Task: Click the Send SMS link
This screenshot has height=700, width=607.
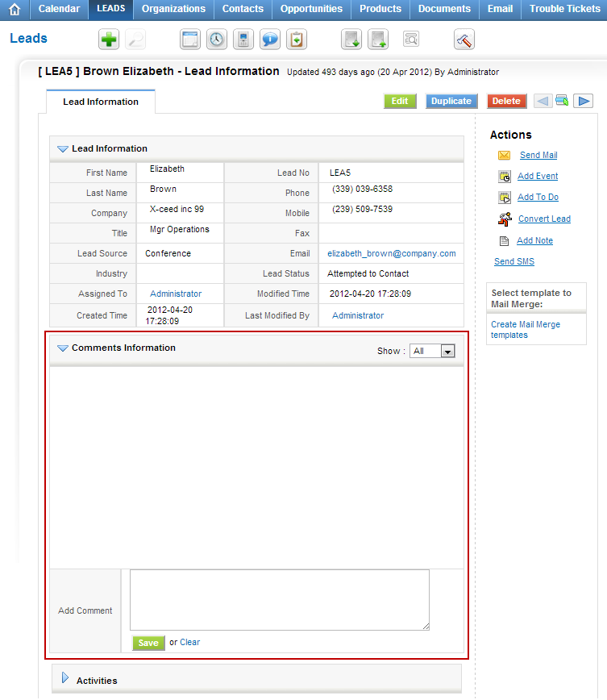Action: tap(513, 261)
